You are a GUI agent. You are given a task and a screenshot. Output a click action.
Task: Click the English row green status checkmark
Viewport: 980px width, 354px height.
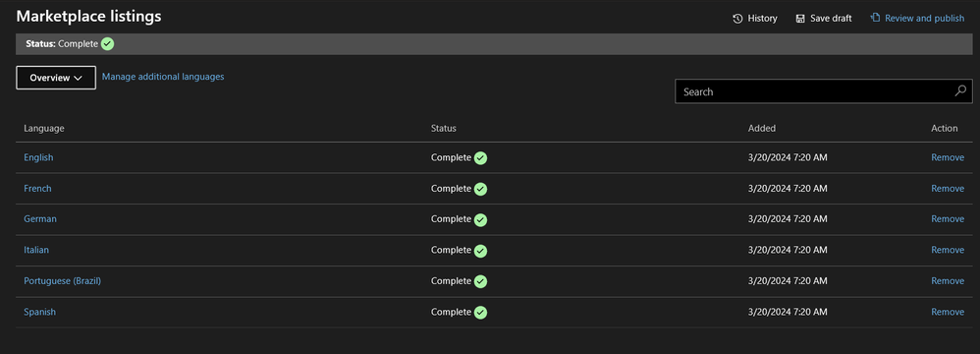point(480,158)
